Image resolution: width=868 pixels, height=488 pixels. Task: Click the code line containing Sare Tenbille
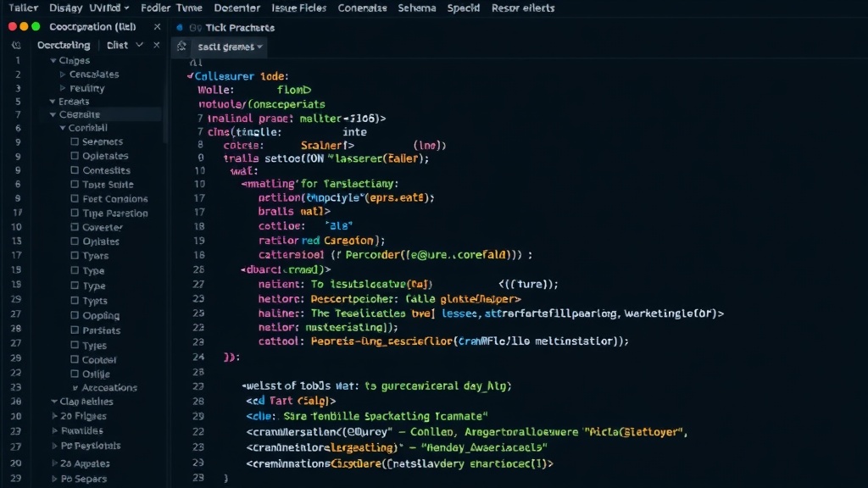367,416
